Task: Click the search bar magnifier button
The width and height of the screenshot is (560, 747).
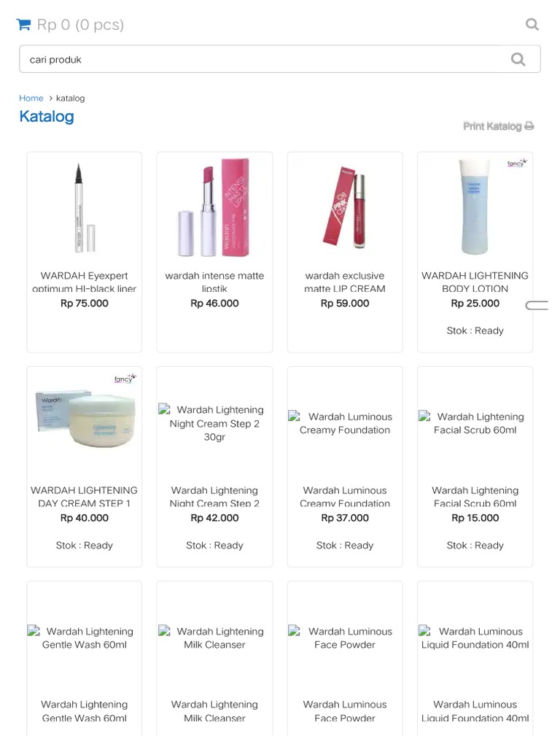Action: coord(518,60)
